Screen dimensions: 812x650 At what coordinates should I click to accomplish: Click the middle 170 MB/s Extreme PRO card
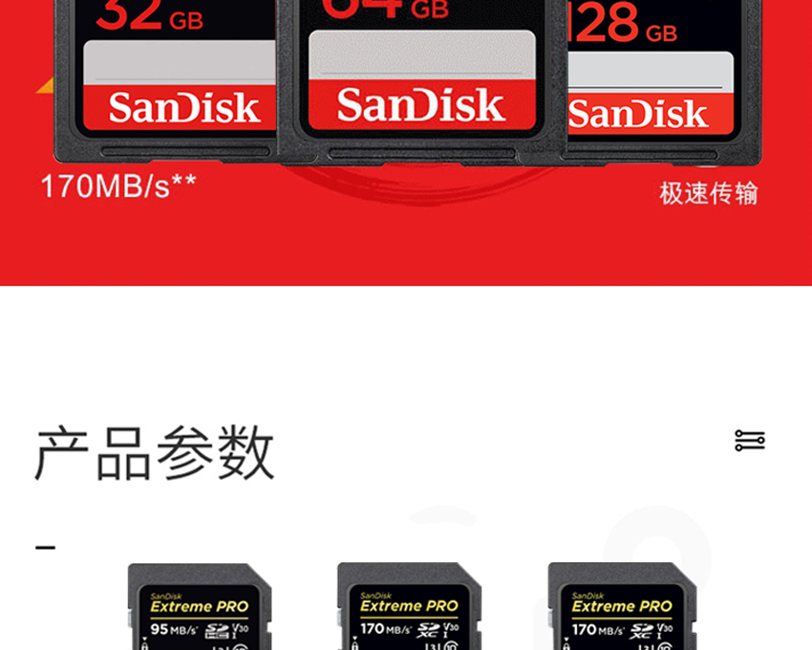[410, 606]
